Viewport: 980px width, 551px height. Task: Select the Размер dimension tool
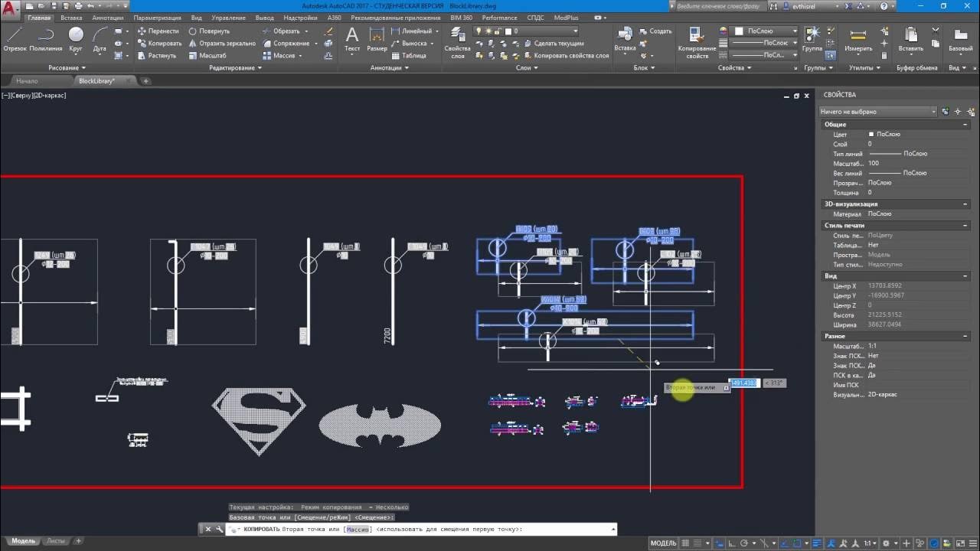[x=377, y=40]
